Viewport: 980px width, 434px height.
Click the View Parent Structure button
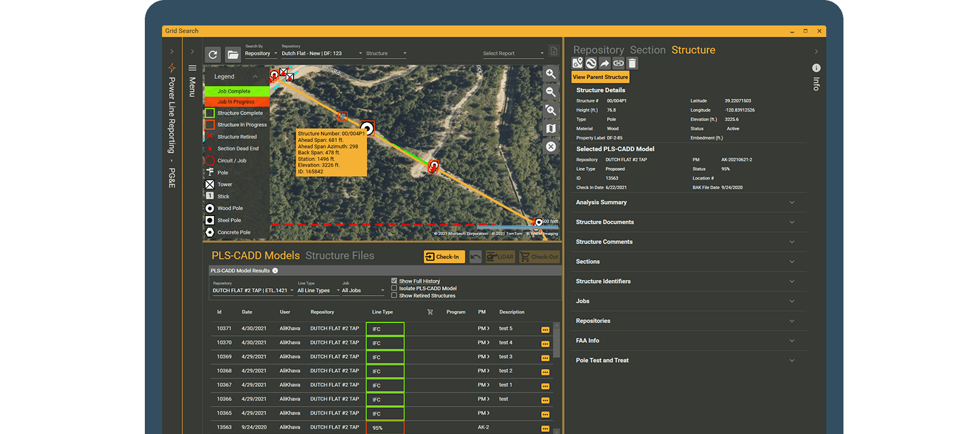click(600, 77)
